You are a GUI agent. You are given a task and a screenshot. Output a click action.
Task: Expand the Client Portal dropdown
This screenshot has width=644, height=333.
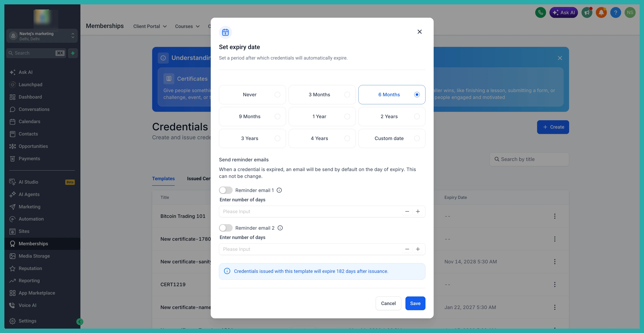pos(150,26)
